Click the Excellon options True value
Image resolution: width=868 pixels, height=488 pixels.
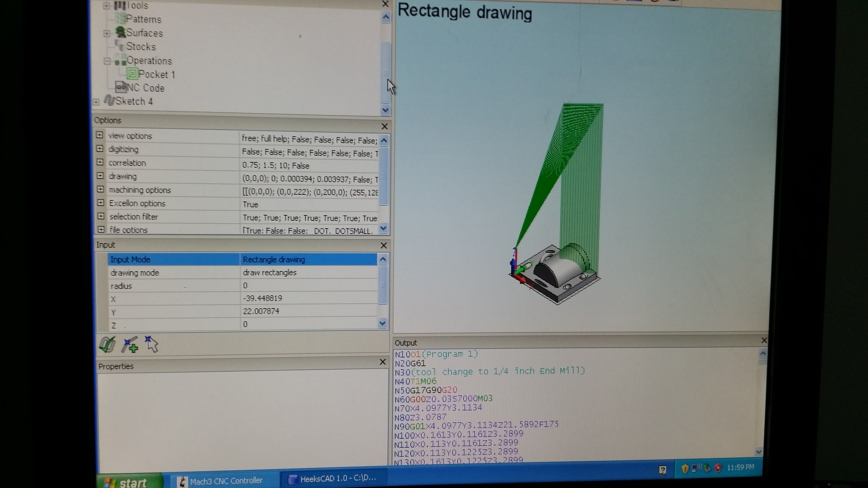[250, 204]
